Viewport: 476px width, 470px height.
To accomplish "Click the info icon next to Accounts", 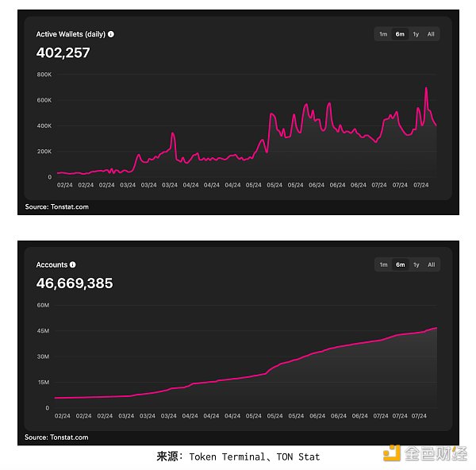I will click(72, 264).
